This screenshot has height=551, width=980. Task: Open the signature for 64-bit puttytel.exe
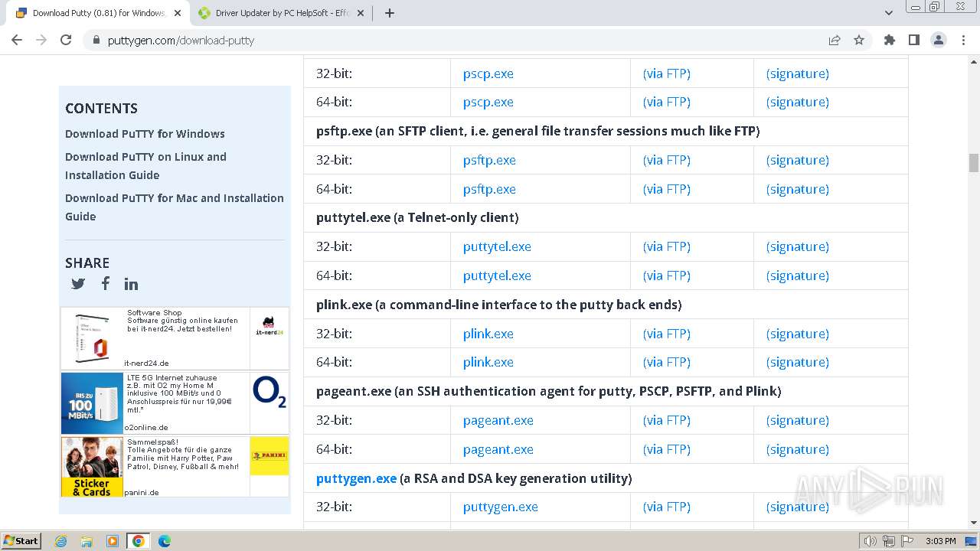[798, 275]
